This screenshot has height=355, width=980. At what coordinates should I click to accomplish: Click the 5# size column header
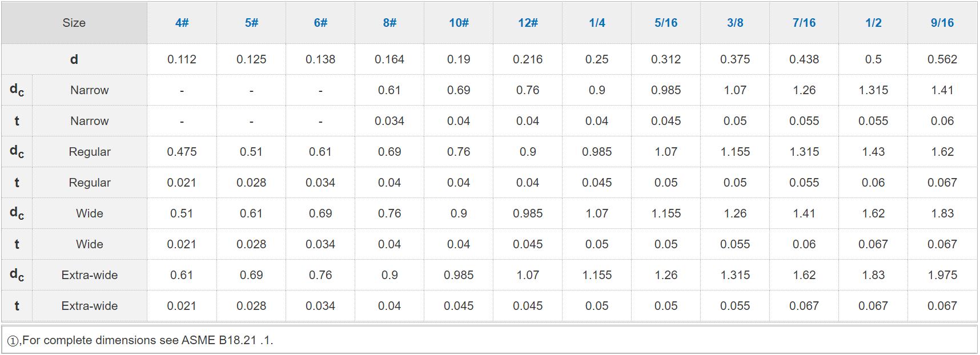pyautogui.click(x=251, y=23)
